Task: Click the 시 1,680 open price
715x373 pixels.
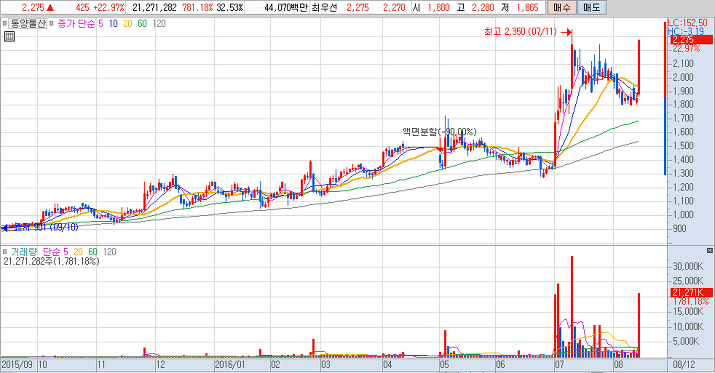Action: [x=431, y=7]
